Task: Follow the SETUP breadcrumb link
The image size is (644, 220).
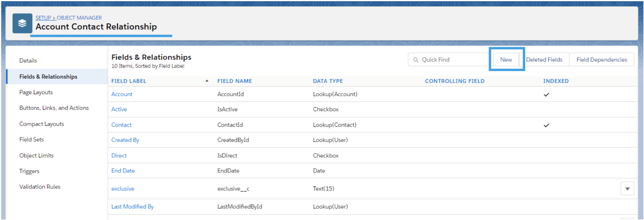Action: coord(43,18)
